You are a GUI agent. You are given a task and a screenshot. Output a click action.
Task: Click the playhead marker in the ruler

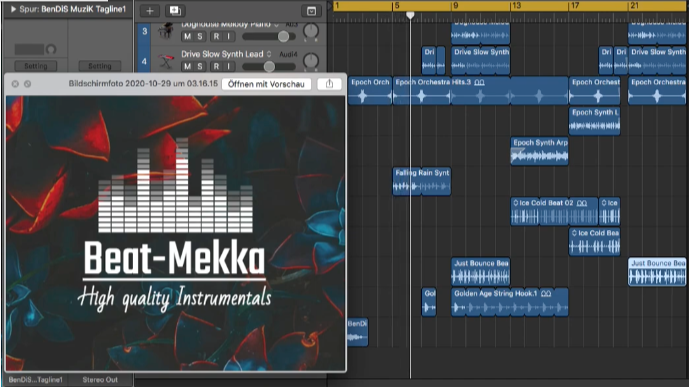tap(410, 15)
